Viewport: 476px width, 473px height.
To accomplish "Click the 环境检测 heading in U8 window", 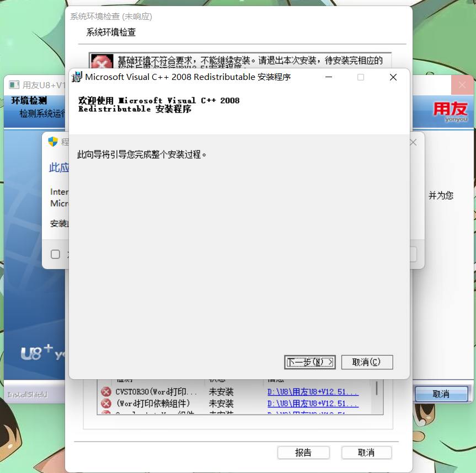I will 29,100.
